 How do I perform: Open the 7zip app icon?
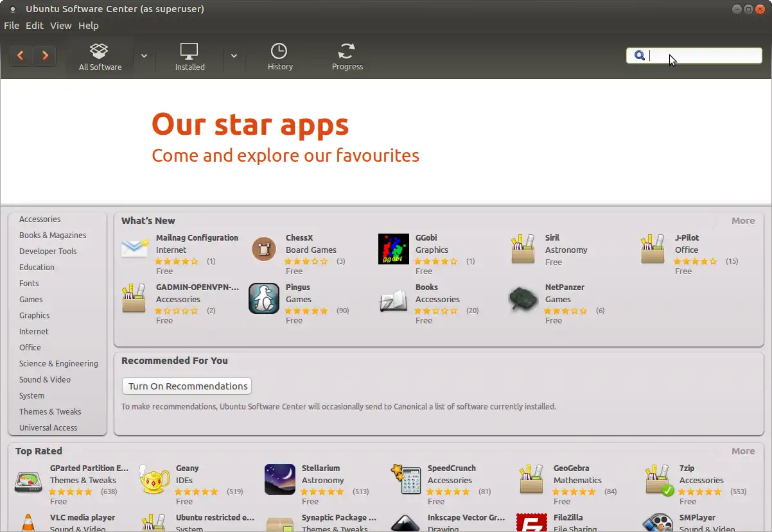pos(659,480)
